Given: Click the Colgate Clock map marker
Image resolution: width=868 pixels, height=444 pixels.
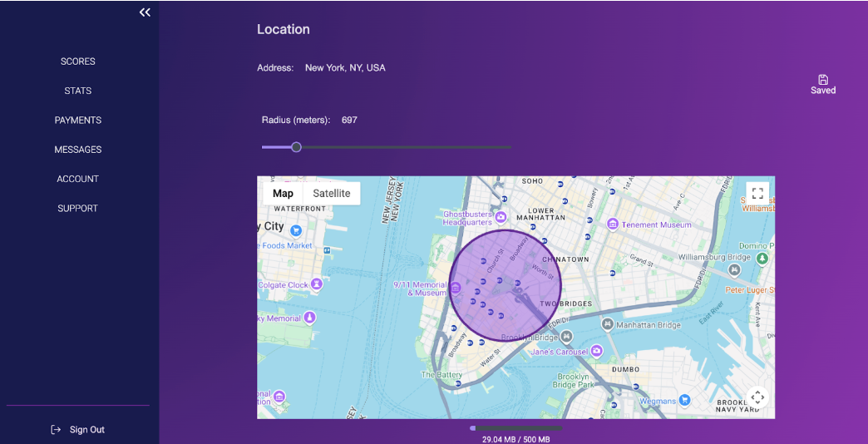Looking at the screenshot, I should coord(316,285).
